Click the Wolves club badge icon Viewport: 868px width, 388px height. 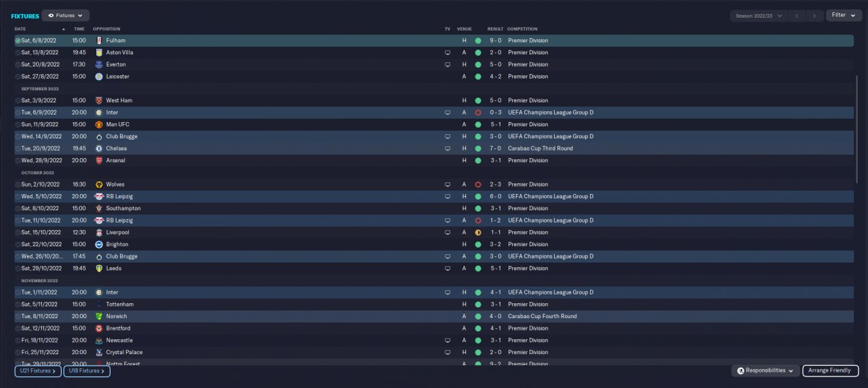point(98,185)
